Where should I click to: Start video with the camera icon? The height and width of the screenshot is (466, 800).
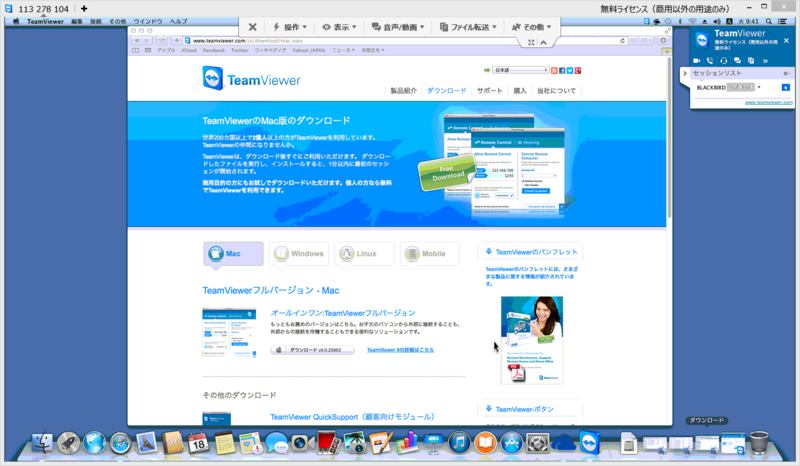(x=696, y=60)
